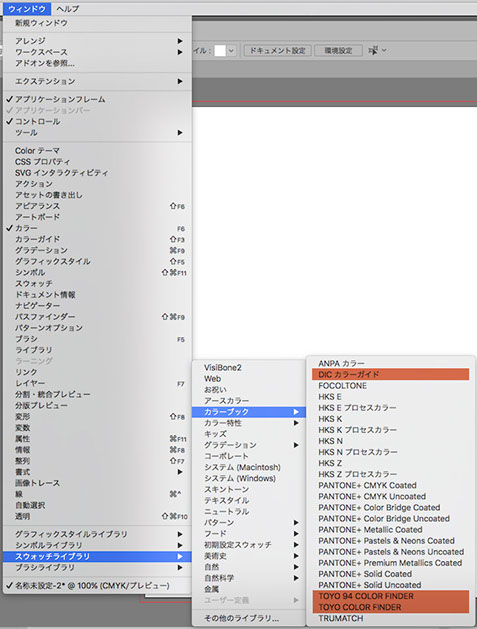Select highlighted カラーブック submenu item
Image resolution: width=477 pixels, height=629 pixels.
249,412
